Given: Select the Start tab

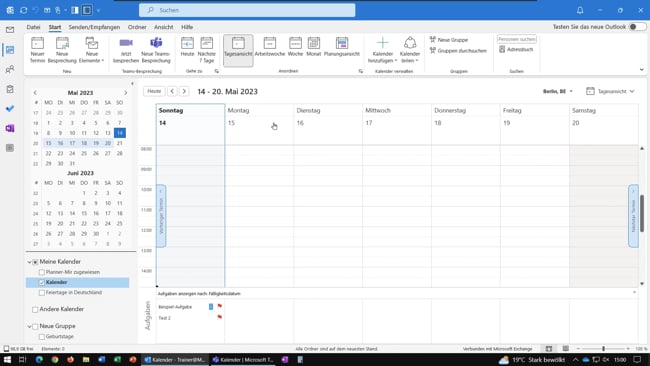Looking at the screenshot, I should click(x=55, y=27).
